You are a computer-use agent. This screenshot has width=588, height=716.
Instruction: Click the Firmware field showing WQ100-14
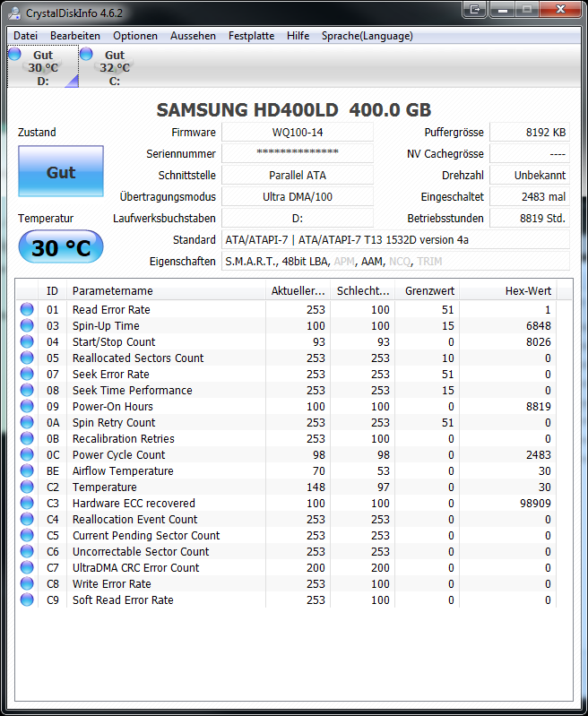pos(298,133)
